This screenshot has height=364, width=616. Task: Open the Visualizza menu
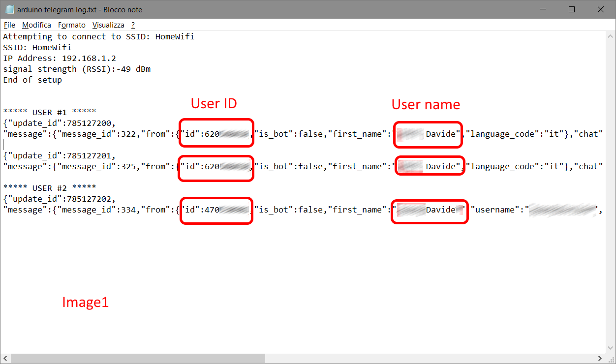pos(108,25)
